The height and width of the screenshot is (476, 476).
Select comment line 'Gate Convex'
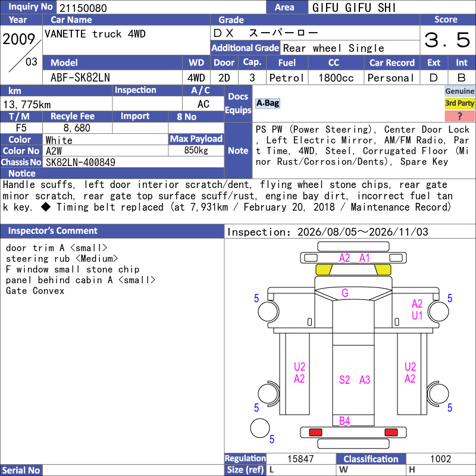(x=35, y=291)
